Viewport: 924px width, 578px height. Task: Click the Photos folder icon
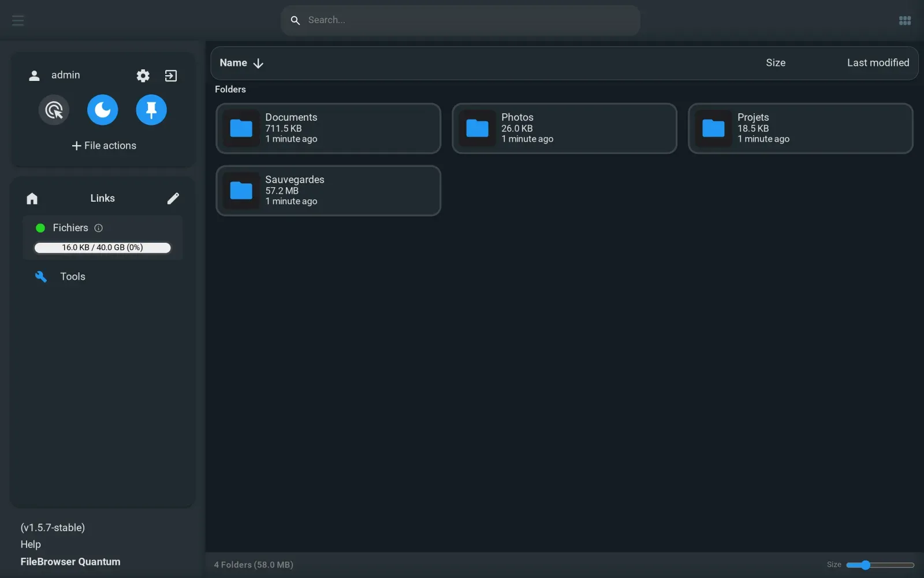[478, 128]
